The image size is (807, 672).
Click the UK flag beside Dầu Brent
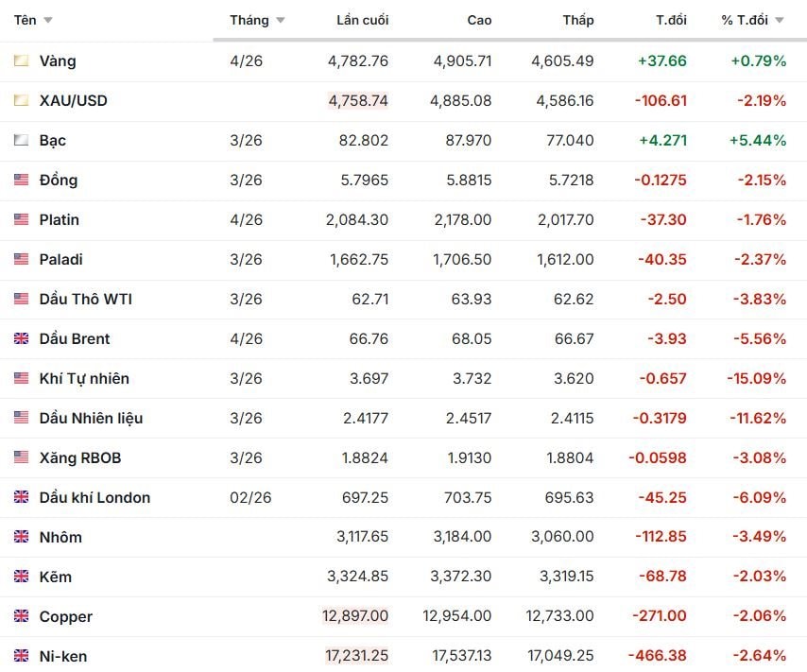pyautogui.click(x=21, y=338)
